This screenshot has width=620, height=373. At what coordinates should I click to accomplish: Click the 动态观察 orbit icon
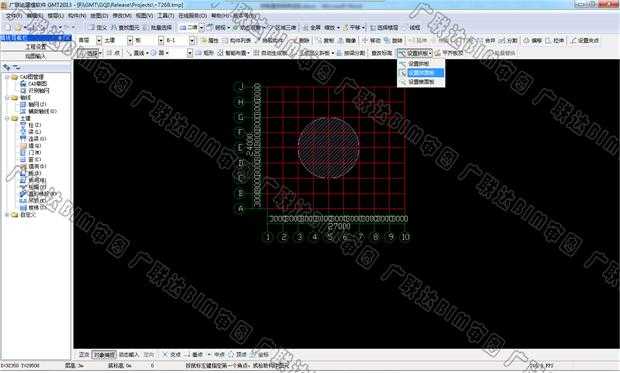pos(247,28)
